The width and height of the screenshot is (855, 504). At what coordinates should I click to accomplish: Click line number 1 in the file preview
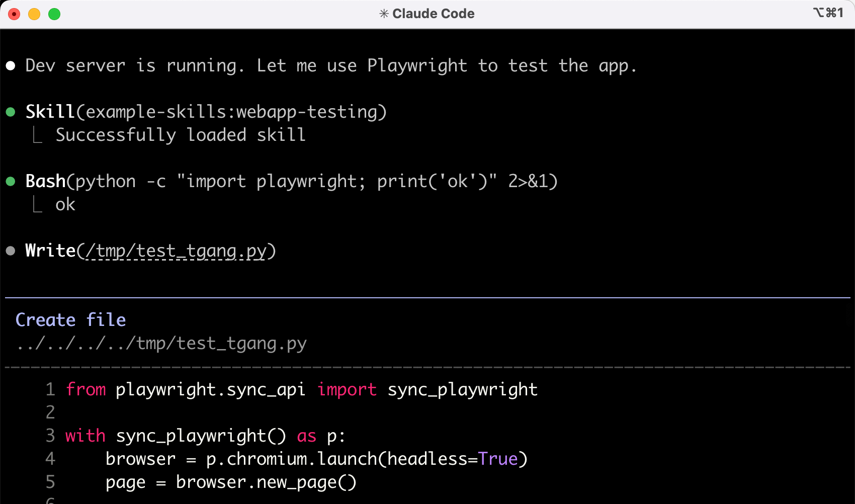pyautogui.click(x=50, y=389)
